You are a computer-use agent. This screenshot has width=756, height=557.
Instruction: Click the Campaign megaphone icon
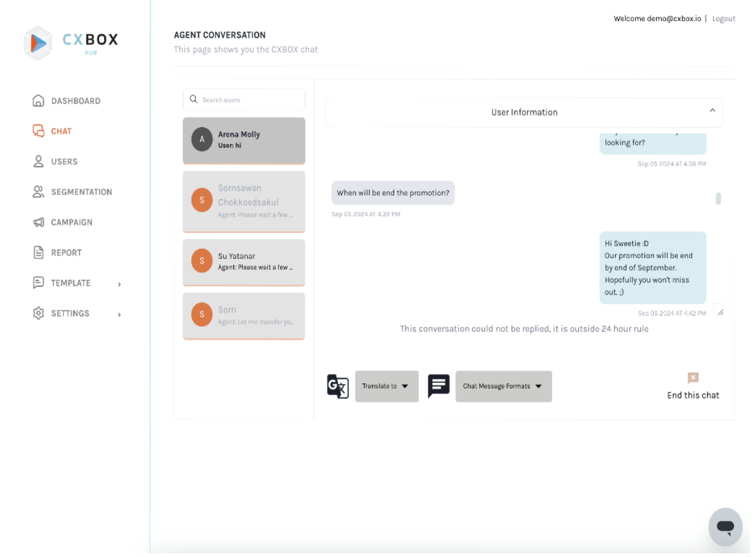[38, 222]
